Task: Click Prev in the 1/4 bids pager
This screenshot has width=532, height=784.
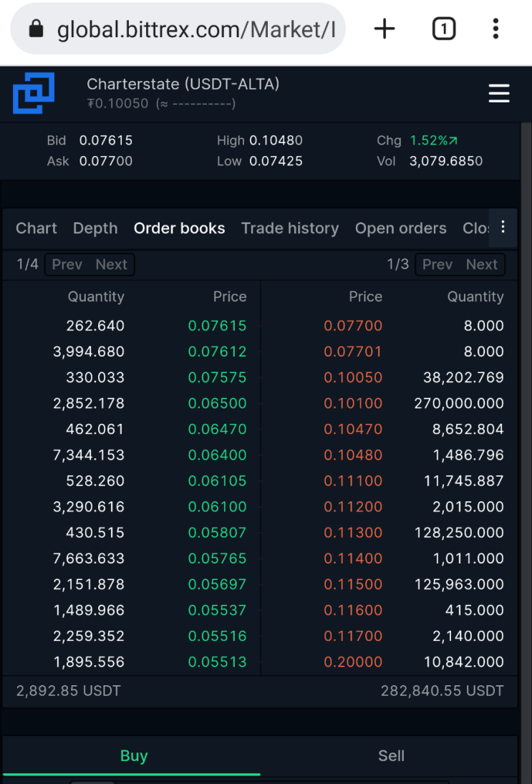Action: click(x=67, y=264)
